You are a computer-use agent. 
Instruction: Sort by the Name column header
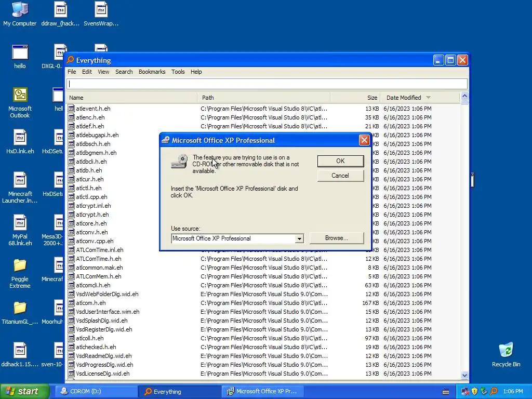(x=131, y=97)
